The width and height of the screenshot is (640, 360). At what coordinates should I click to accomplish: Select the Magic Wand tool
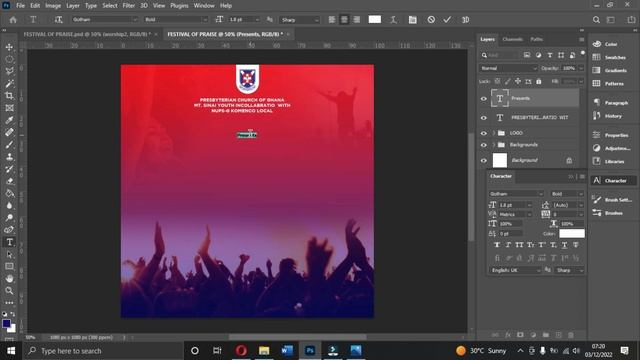9,84
